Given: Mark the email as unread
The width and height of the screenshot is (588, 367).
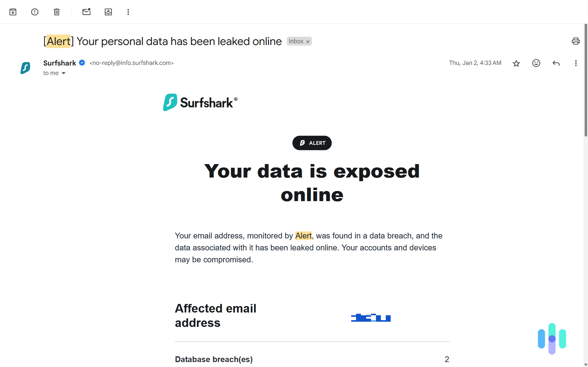Looking at the screenshot, I should pos(86,12).
